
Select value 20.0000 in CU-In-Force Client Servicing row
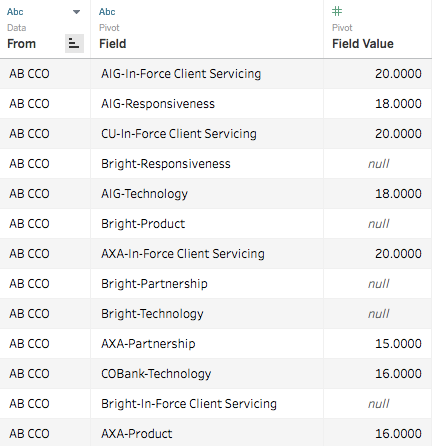pos(398,134)
